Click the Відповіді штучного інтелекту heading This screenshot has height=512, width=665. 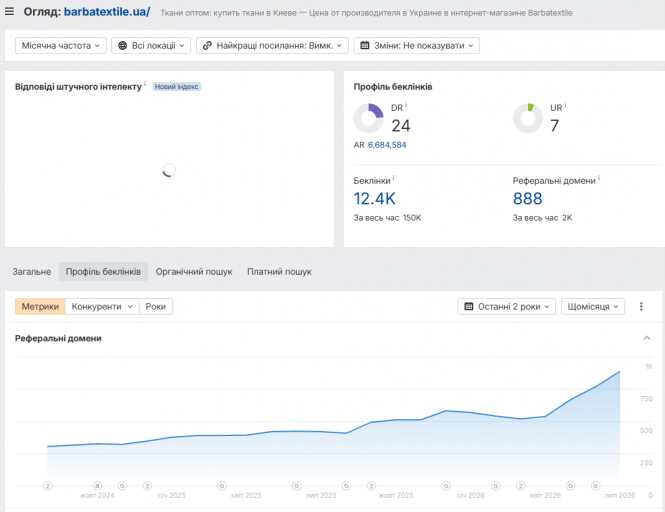pyautogui.click(x=78, y=87)
